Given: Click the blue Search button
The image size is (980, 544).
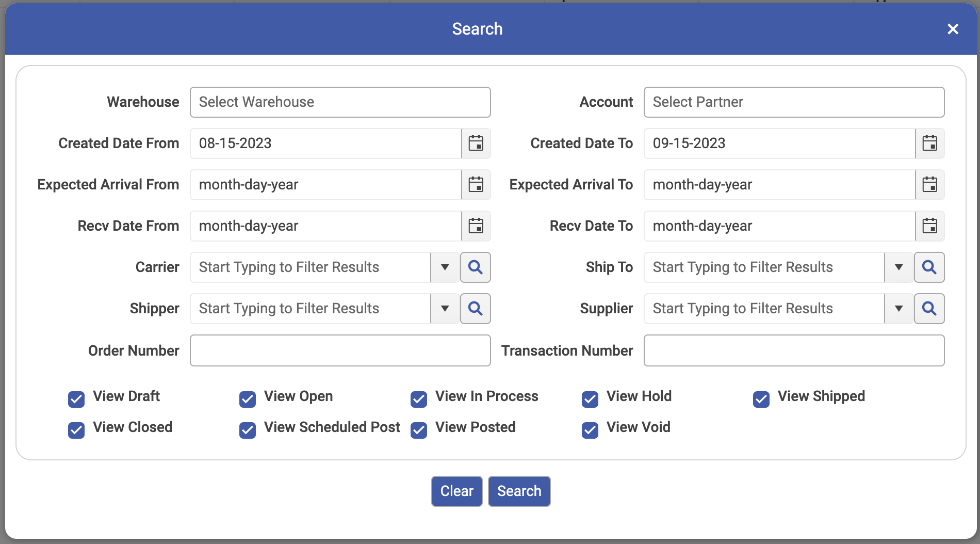Looking at the screenshot, I should click(519, 491).
